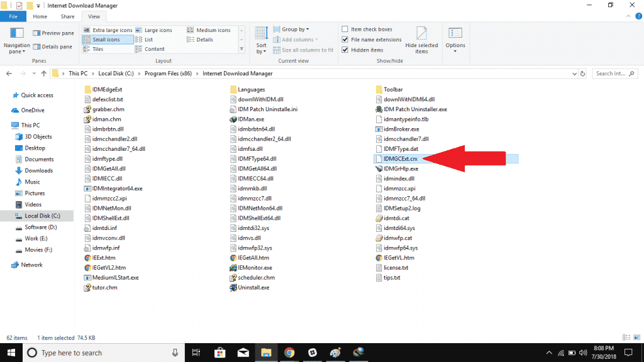Expand the Group by dropdown
Viewport: 644px width, 362px height.
coord(295,29)
